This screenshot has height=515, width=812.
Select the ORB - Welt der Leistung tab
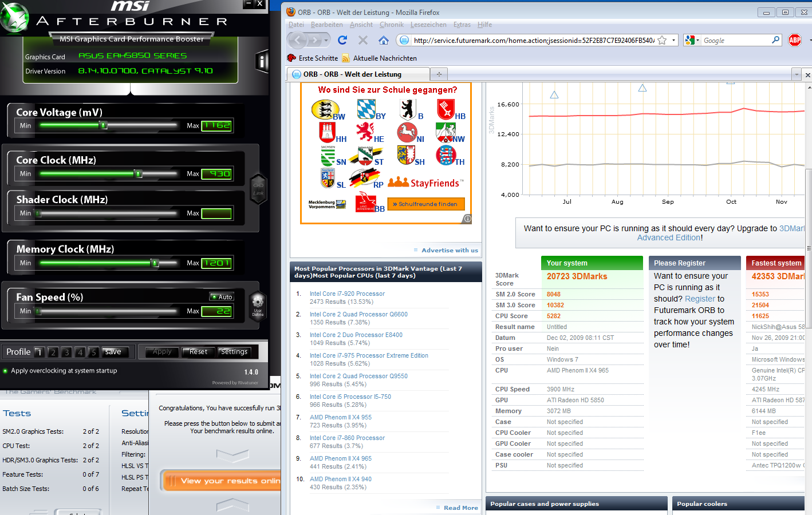tap(358, 74)
